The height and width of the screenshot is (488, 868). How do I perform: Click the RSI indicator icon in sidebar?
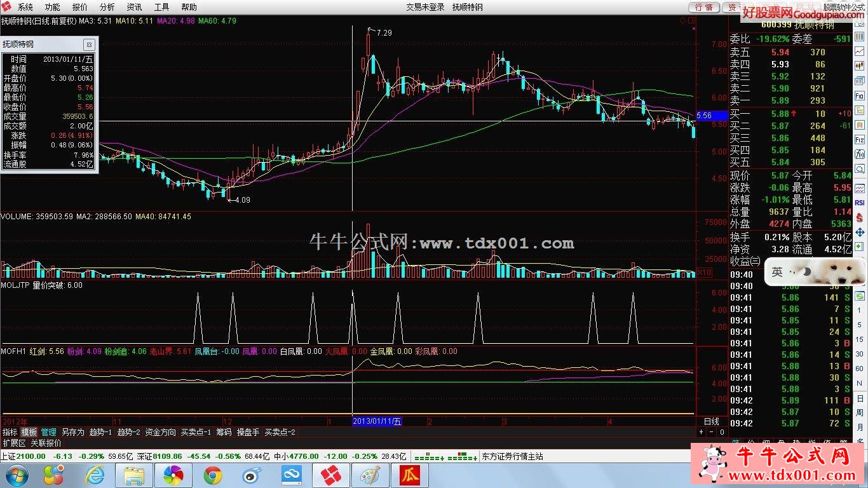(860, 203)
